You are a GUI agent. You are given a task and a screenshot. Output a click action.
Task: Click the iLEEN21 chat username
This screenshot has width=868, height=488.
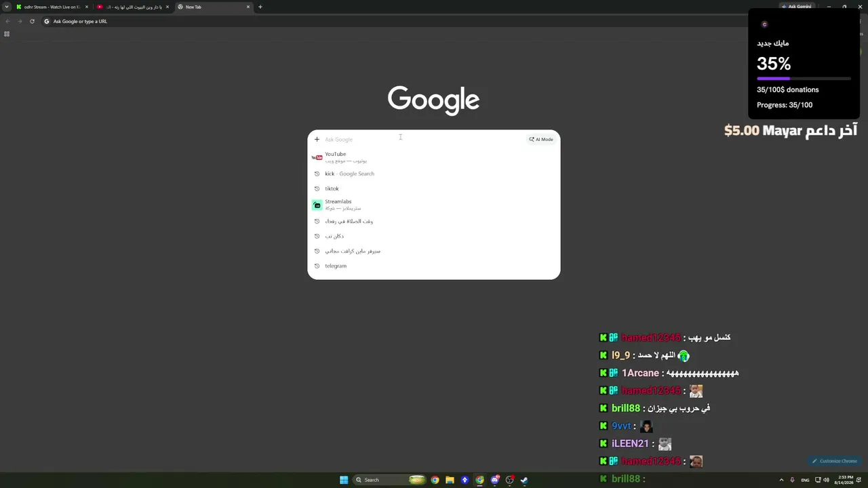point(631,443)
